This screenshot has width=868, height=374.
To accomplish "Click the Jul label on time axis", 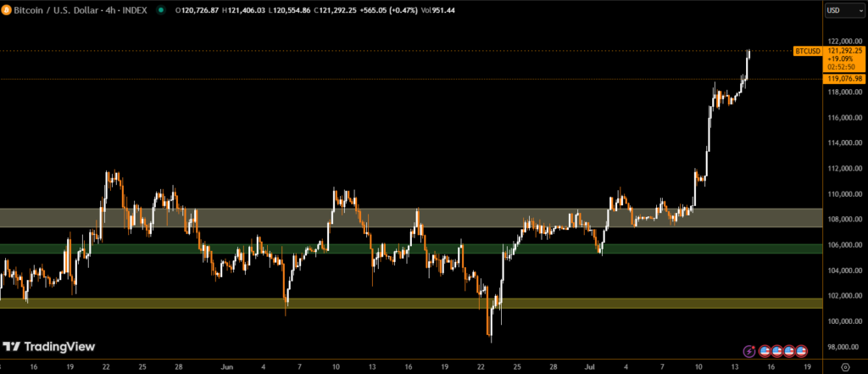I will coord(590,367).
